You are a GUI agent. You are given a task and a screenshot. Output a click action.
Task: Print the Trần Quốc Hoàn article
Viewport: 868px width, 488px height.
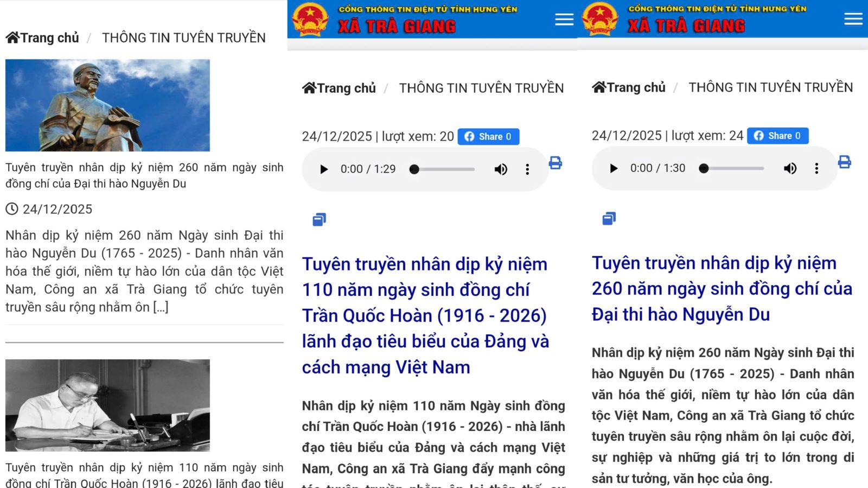(555, 163)
